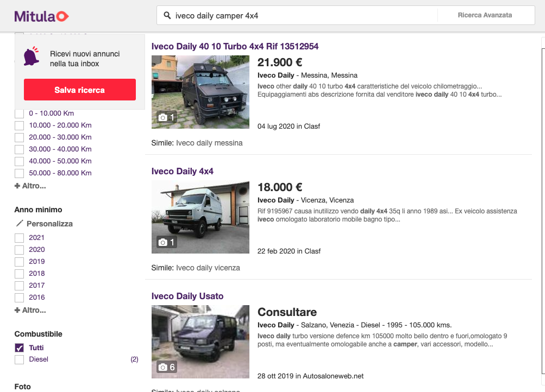Image resolution: width=545 pixels, height=392 pixels.
Task: Check the 0 - 10.000 Km filter
Action: [x=19, y=113]
